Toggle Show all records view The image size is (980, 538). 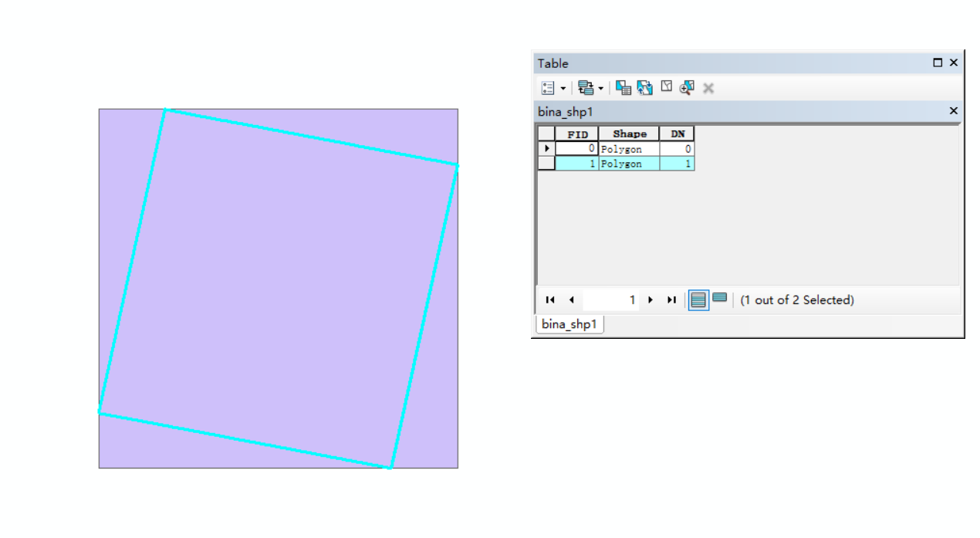click(698, 299)
